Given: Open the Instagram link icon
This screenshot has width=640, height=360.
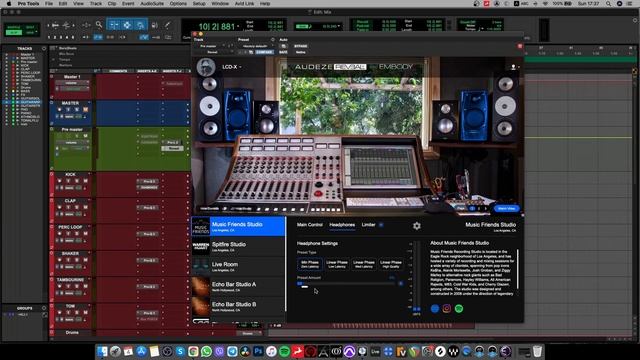Looking at the screenshot, I should tap(447, 309).
